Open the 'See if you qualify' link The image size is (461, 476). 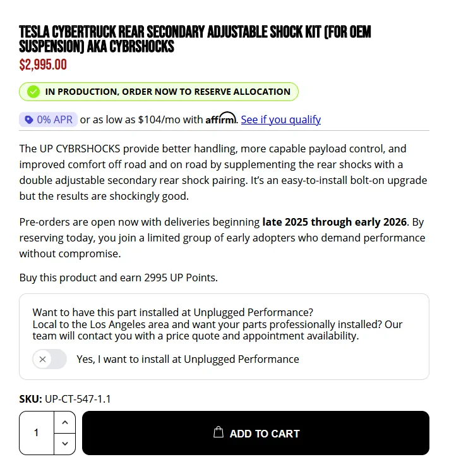pos(281,119)
